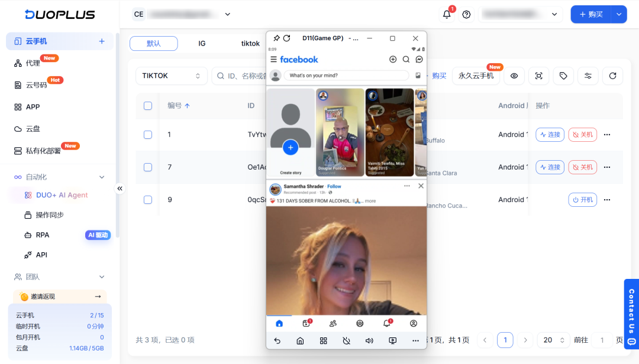Viewport: 639px width, 364px height.
Task: Select the 默认 tab
Action: (x=154, y=44)
